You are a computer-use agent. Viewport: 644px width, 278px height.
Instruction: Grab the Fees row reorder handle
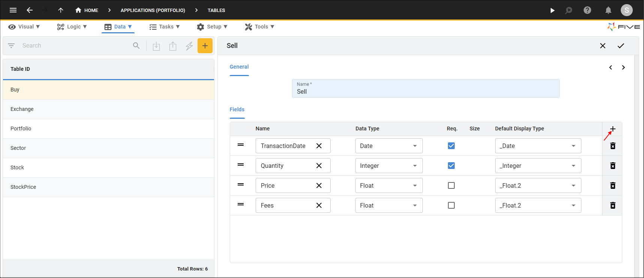241,204
